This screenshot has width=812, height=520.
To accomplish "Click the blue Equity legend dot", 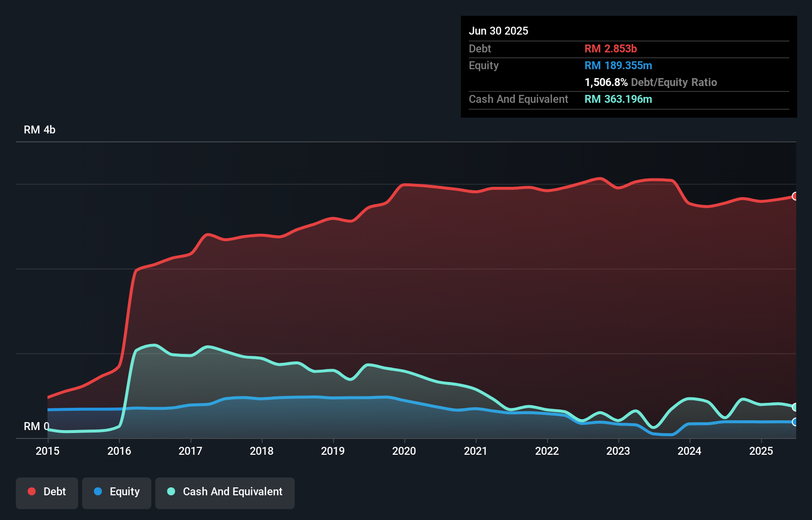I will coord(98,491).
